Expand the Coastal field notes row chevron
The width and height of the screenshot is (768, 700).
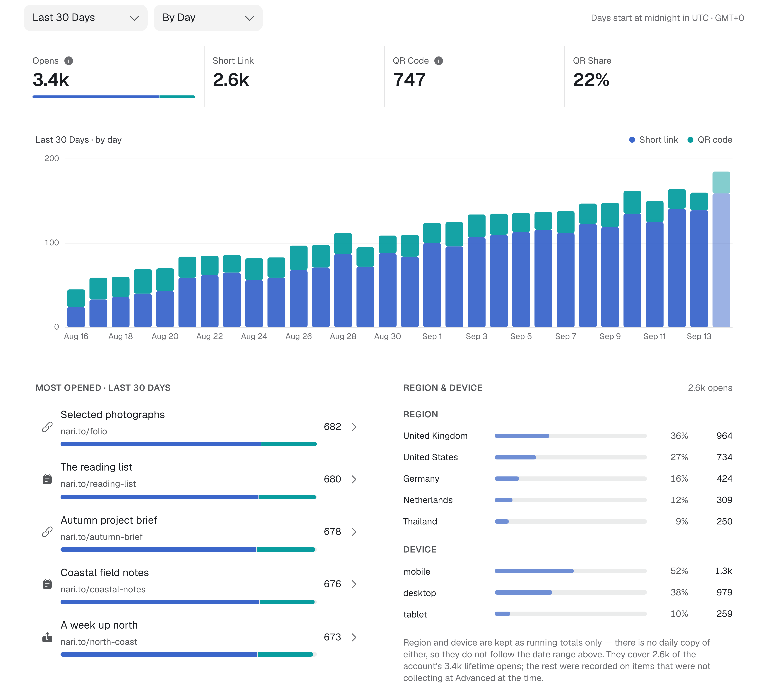click(x=354, y=584)
